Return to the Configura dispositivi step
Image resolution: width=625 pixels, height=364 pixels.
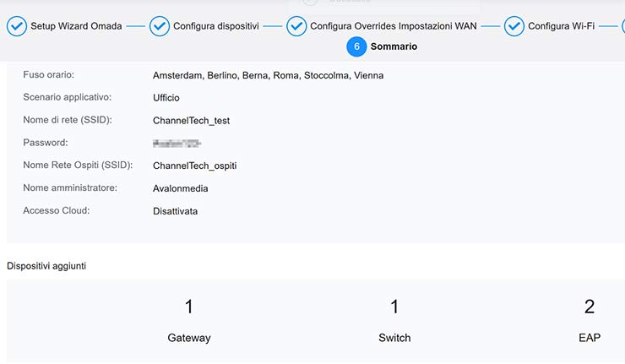(215, 26)
